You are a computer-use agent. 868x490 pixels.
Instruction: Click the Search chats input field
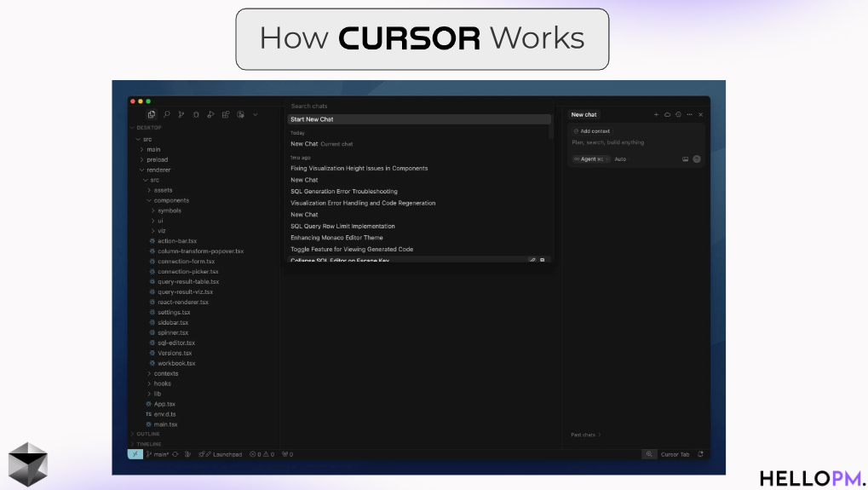(417, 107)
